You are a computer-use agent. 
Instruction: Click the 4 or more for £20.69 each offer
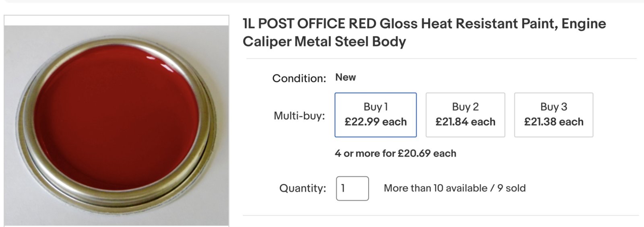(x=396, y=153)
